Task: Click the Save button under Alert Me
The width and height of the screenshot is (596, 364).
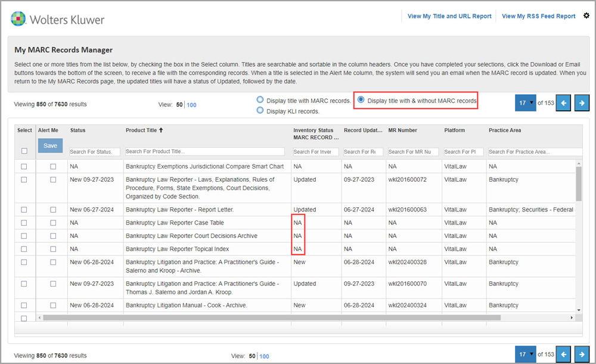Action: 50,145
